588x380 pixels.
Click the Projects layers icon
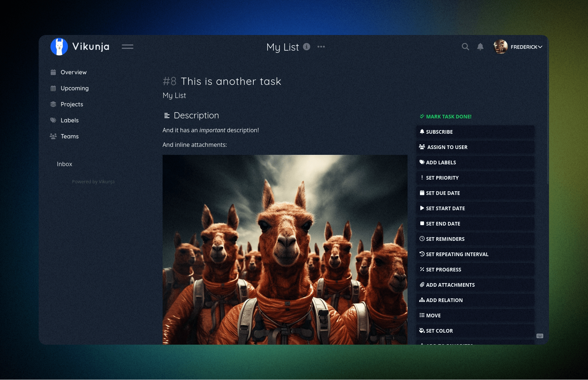click(x=53, y=104)
